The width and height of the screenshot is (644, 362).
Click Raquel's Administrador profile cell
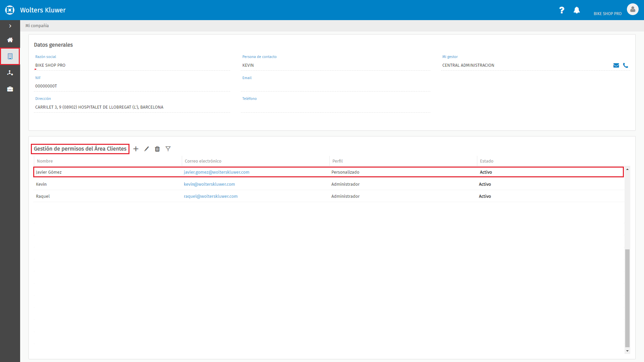345,196
